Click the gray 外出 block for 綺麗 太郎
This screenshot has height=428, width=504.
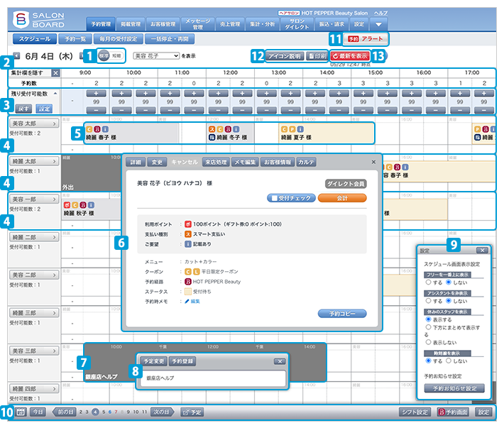pyautogui.click(x=92, y=173)
